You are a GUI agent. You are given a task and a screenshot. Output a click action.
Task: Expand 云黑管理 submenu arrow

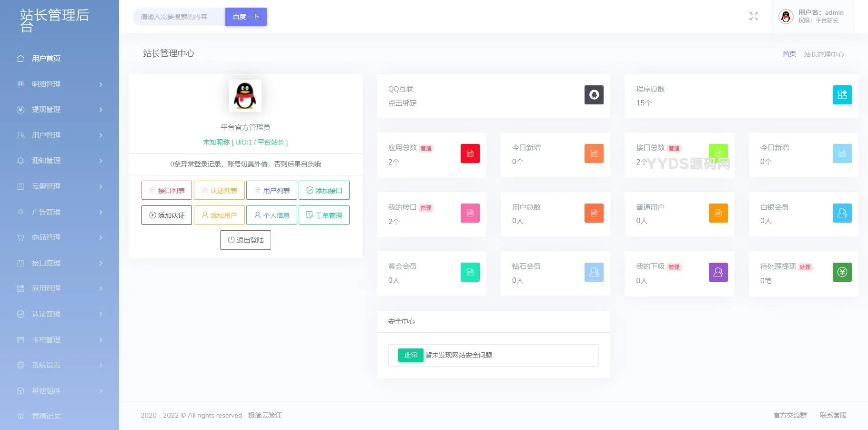[x=101, y=186]
